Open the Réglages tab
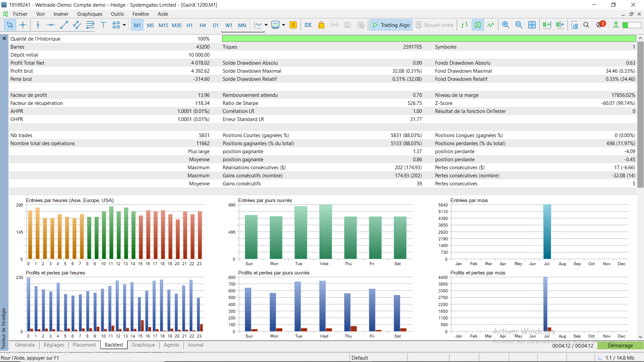The width and height of the screenshot is (644, 362). point(54,345)
